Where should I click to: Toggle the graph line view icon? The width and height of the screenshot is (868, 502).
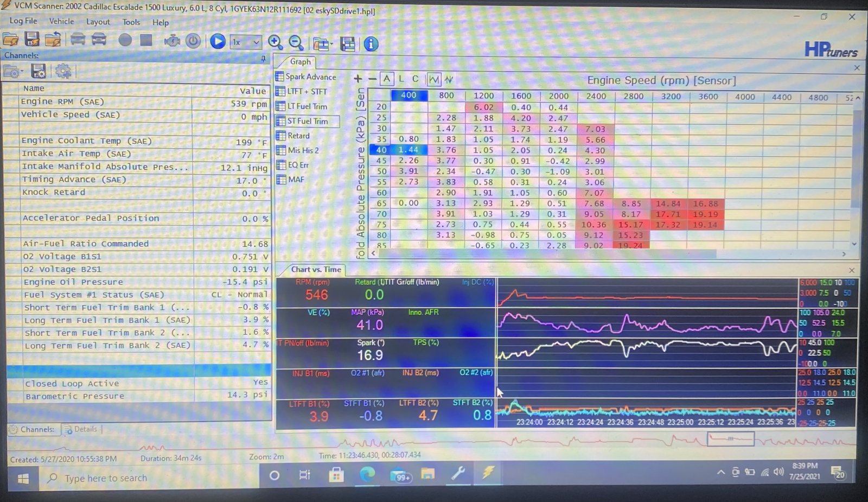434,79
